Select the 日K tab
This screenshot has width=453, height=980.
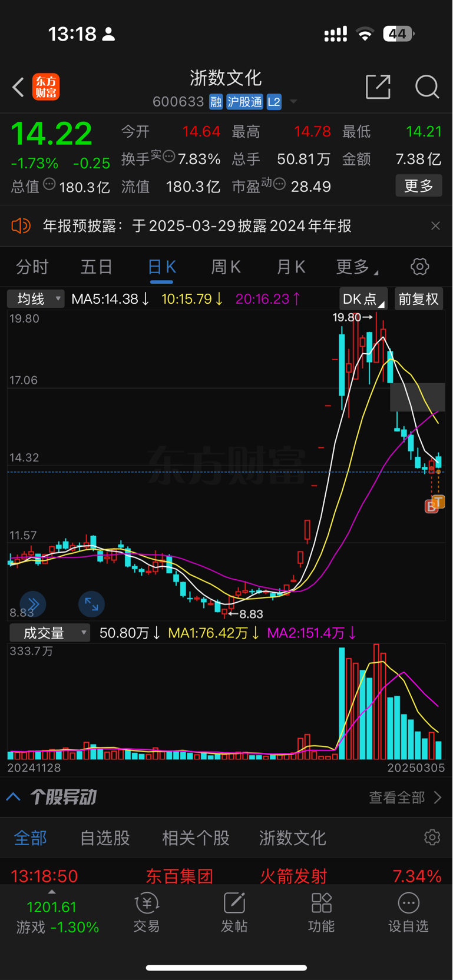click(x=161, y=267)
